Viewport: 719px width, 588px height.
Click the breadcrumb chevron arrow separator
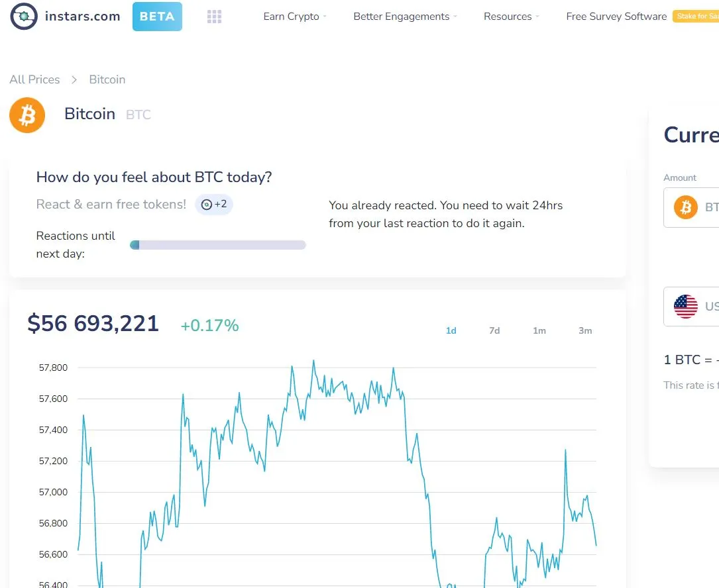tap(74, 79)
